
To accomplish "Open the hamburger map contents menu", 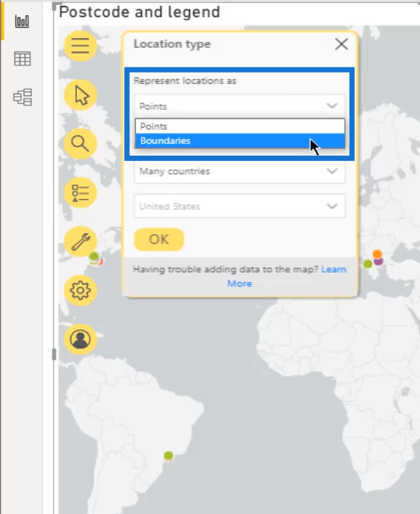I will [80, 46].
